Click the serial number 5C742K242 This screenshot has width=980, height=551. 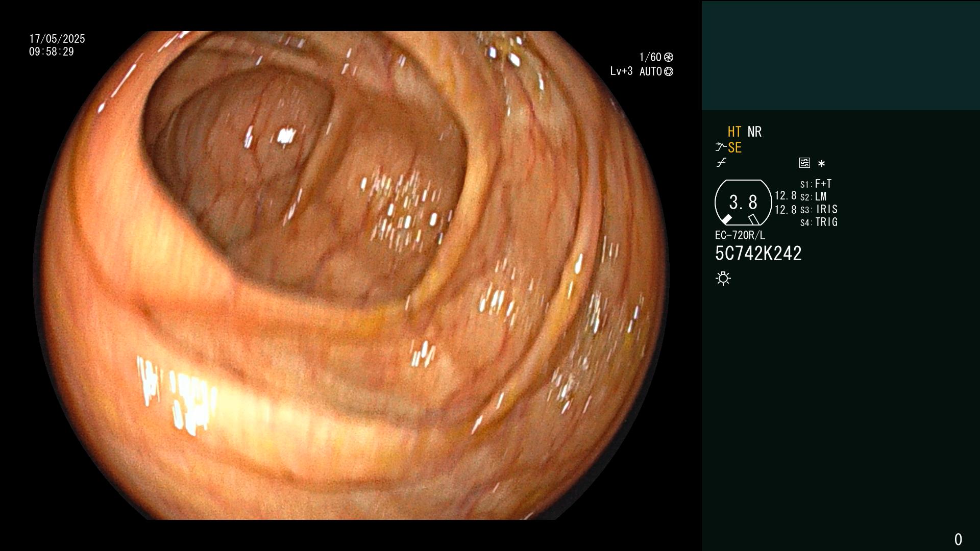pyautogui.click(x=758, y=254)
